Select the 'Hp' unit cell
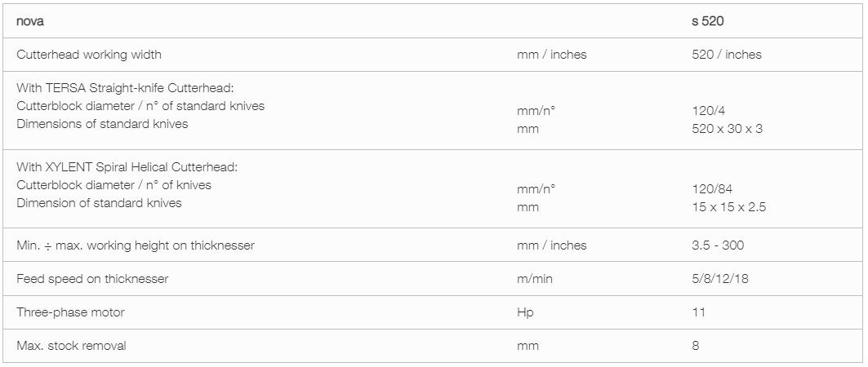This screenshot has height=367, width=868. pos(525,313)
